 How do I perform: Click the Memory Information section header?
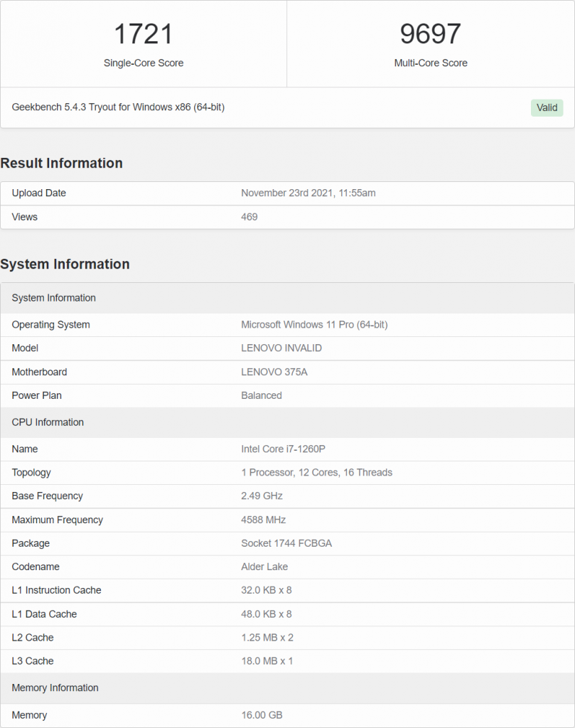[55, 687]
